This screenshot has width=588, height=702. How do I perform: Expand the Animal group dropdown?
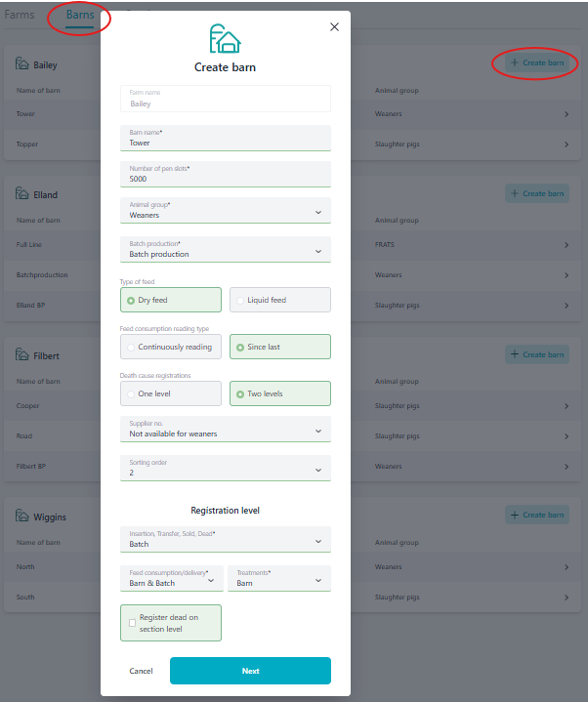[225, 211]
